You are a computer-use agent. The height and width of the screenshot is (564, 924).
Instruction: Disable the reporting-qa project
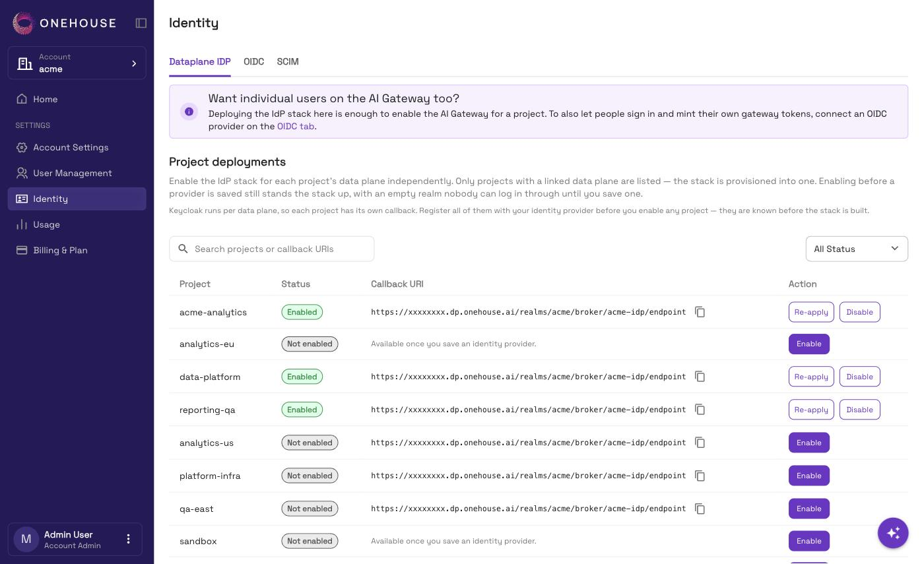click(x=859, y=410)
